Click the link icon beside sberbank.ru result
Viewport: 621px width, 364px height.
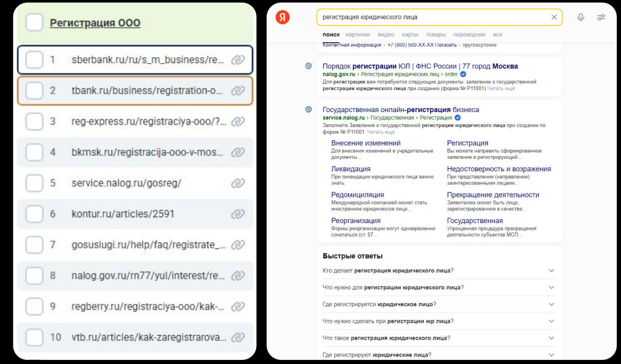[x=238, y=59]
